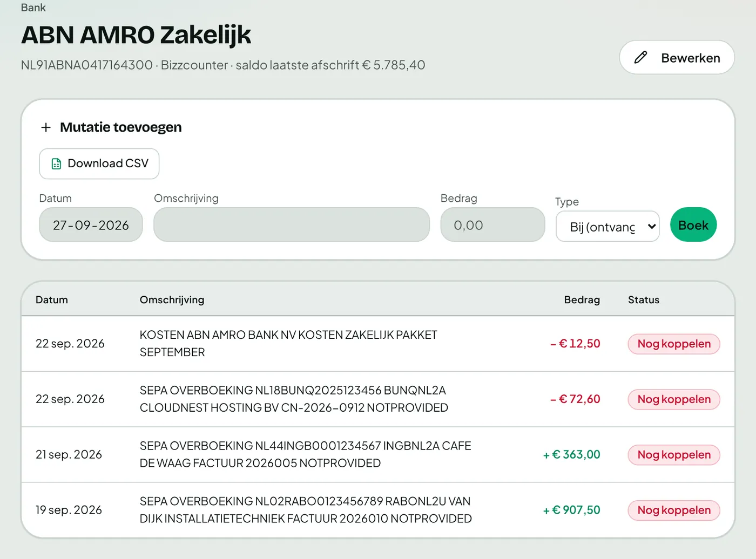
Task: Click the green Boek button
Action: click(x=693, y=224)
